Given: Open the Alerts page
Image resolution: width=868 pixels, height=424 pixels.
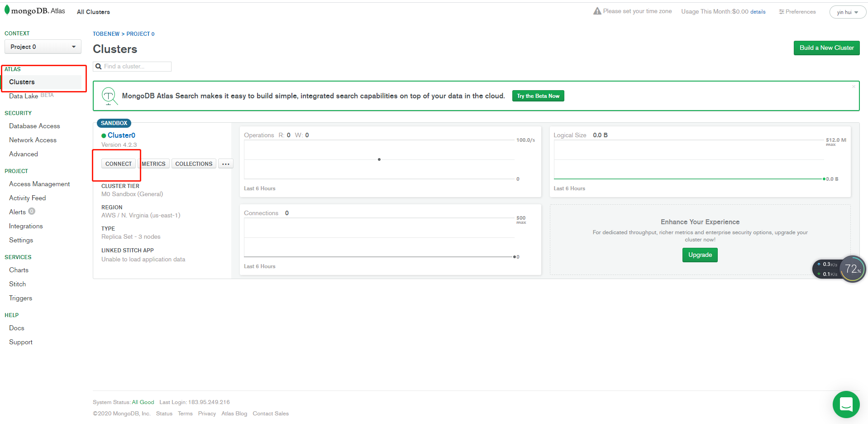Looking at the screenshot, I should [17, 212].
